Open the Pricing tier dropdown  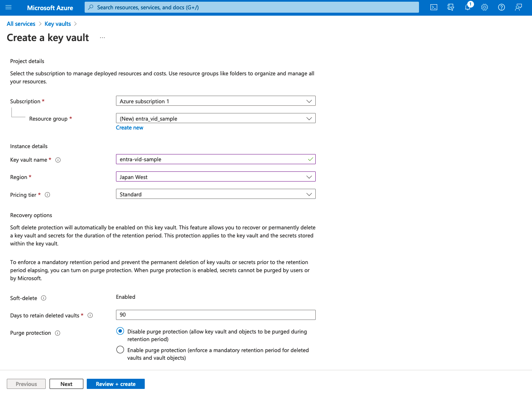[215, 194]
